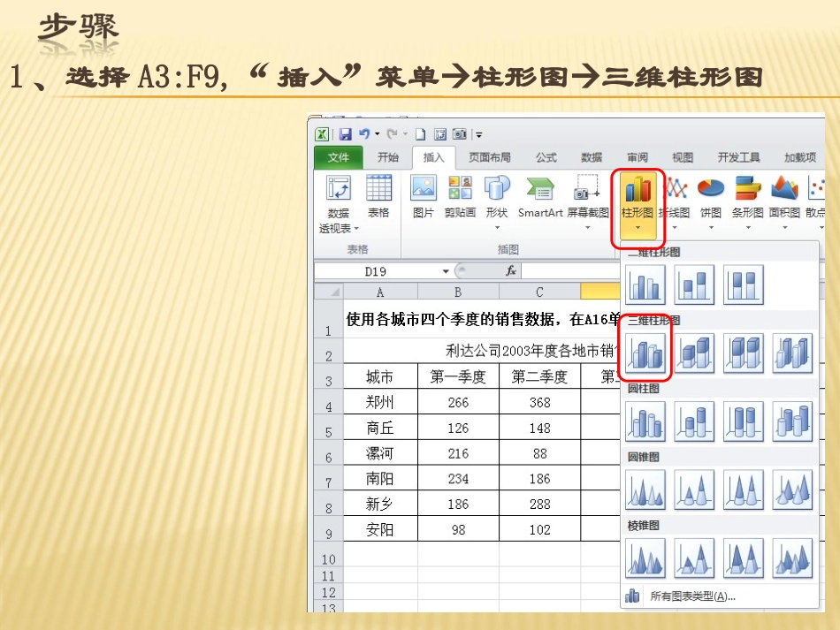Image resolution: width=840 pixels, height=630 pixels.
Task: Select the 2-D stacked column chart
Action: tap(694, 285)
